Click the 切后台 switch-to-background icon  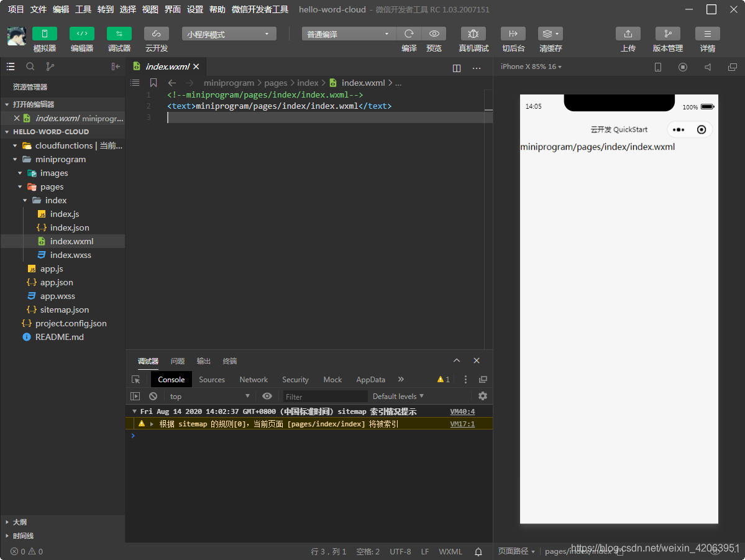pos(513,34)
